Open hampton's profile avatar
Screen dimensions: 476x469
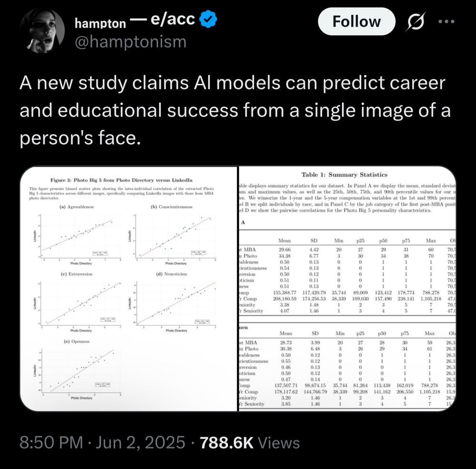coord(42,31)
